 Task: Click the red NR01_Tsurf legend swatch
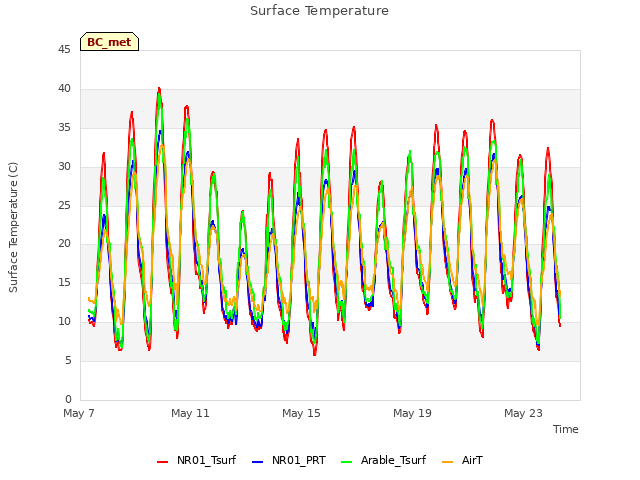[162, 462]
